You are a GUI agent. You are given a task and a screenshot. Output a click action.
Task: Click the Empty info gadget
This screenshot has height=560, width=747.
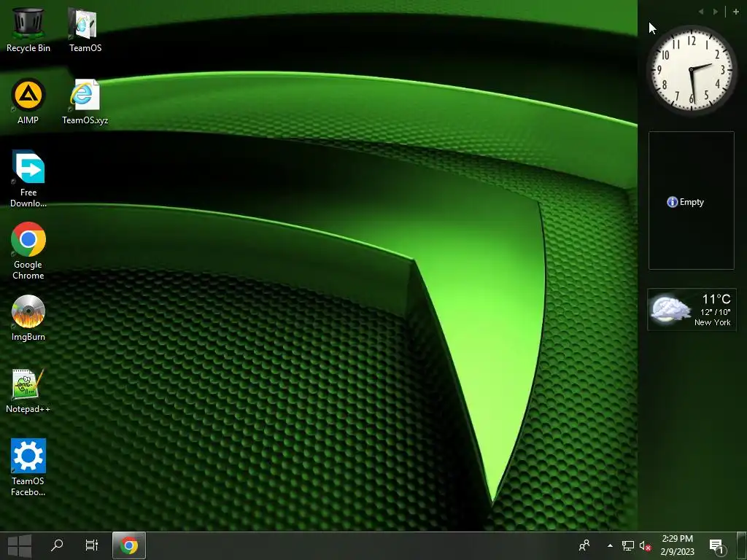pyautogui.click(x=692, y=201)
